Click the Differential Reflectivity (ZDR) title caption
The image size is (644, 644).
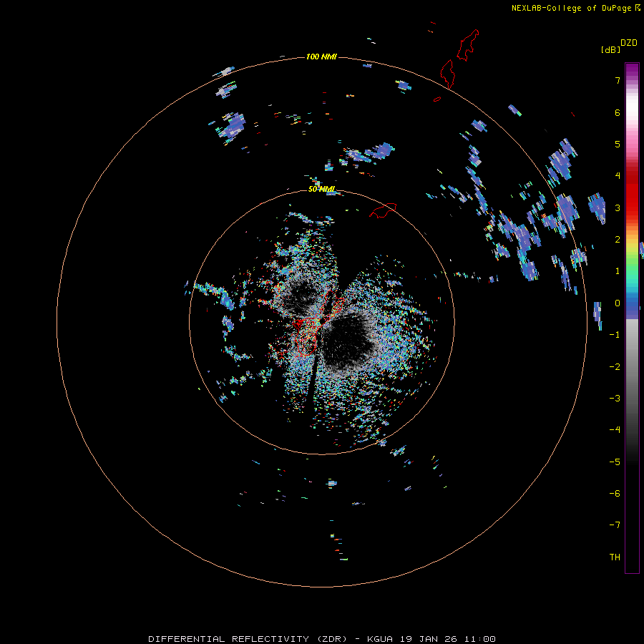(x=321, y=639)
